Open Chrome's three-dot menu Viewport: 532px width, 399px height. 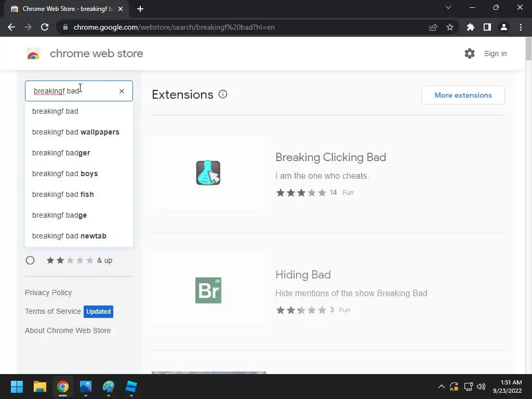tap(521, 27)
